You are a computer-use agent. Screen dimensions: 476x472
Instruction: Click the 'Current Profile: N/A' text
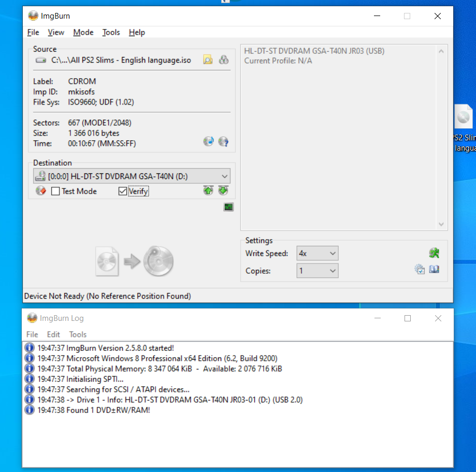[x=278, y=61]
